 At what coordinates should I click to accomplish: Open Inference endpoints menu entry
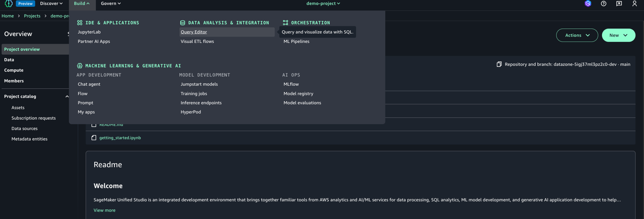[201, 103]
